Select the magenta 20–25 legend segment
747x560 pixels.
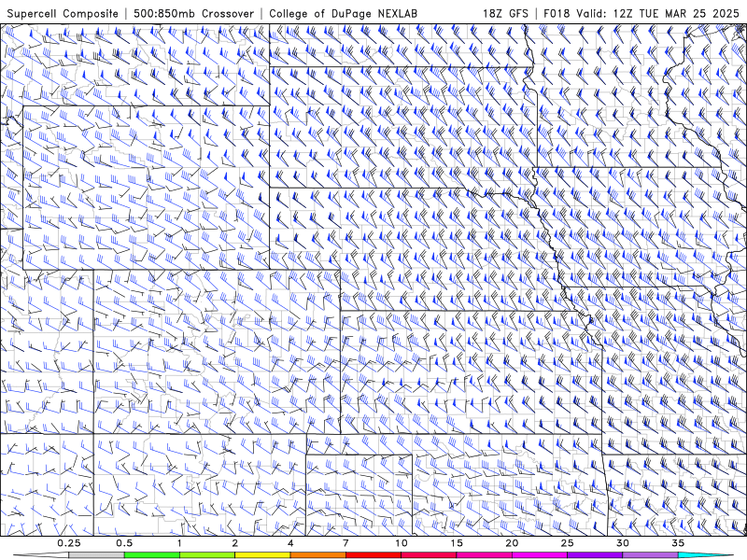[x=540, y=555]
